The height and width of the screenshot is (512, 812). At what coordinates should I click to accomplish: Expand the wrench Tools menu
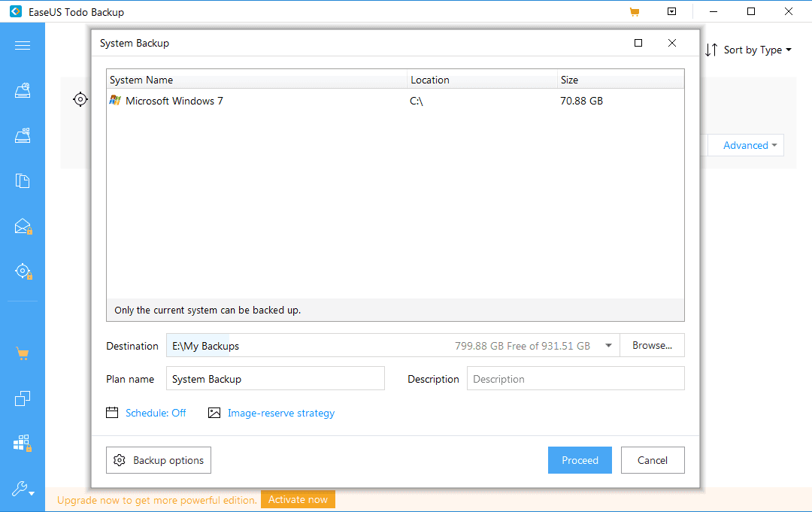23,489
